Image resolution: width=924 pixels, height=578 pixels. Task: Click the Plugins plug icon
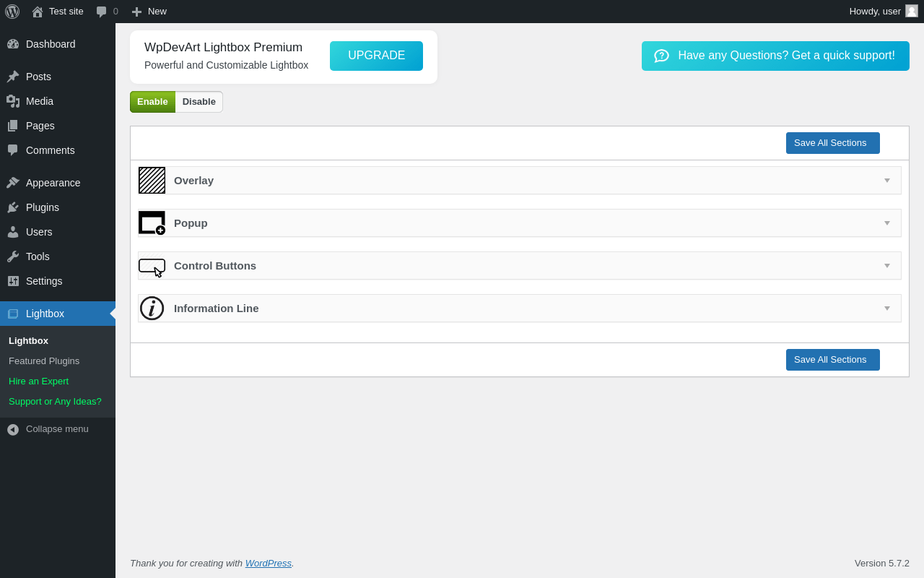[13, 207]
